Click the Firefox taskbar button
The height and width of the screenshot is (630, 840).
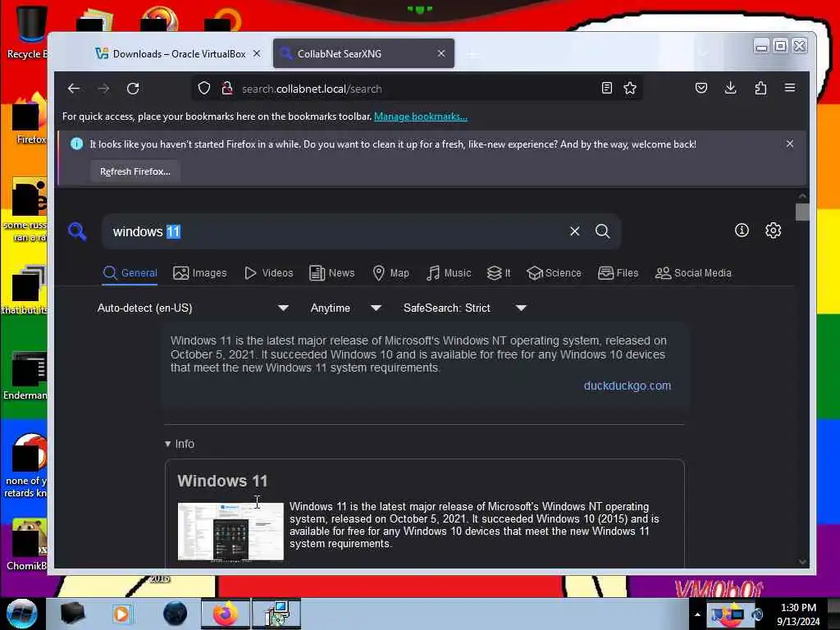tap(226, 614)
